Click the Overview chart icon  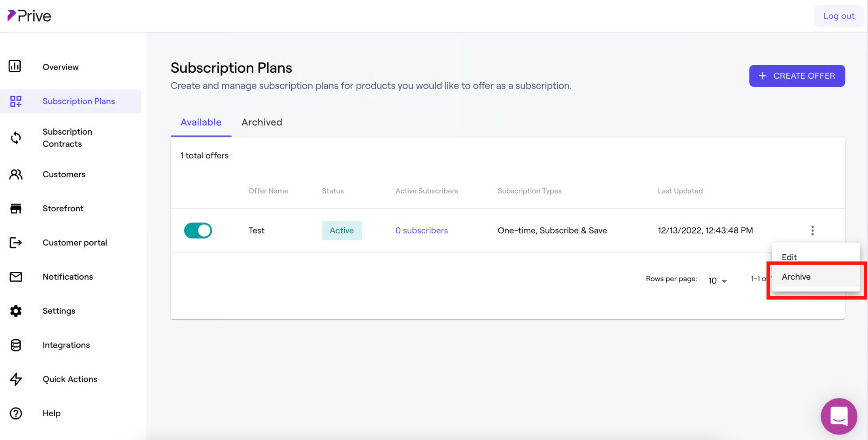15,66
